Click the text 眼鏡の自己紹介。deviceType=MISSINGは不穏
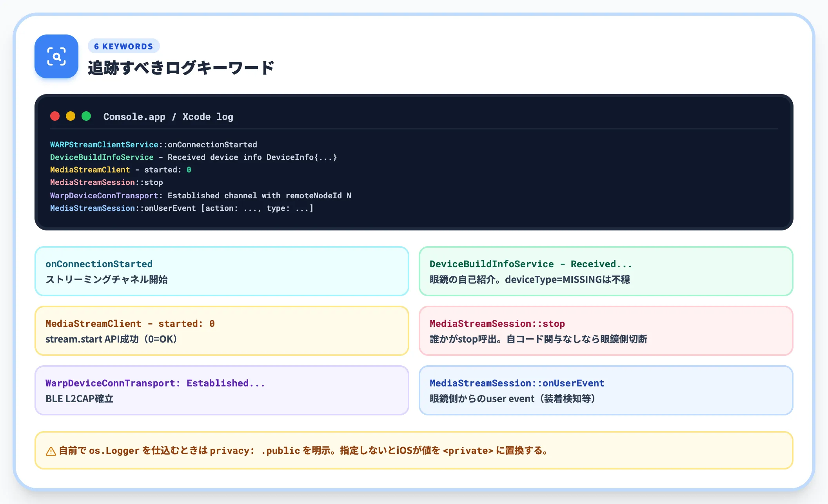Screen dimensions: 828x504 [530, 279]
